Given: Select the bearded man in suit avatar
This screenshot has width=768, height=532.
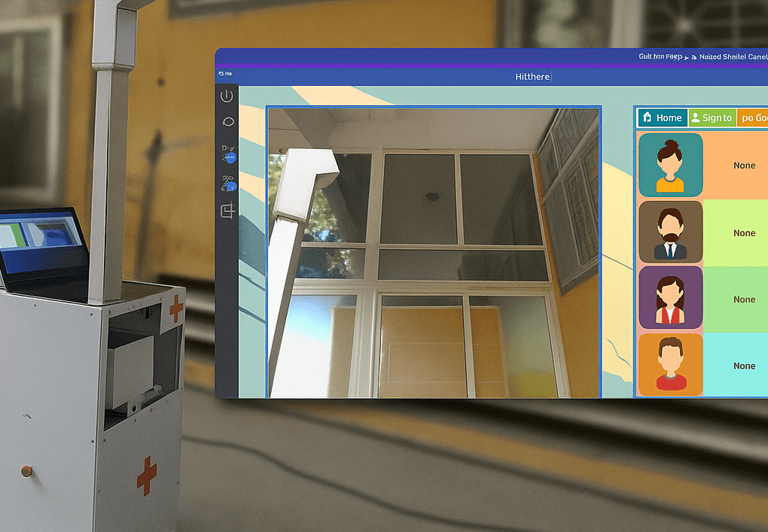Looking at the screenshot, I should tap(671, 232).
